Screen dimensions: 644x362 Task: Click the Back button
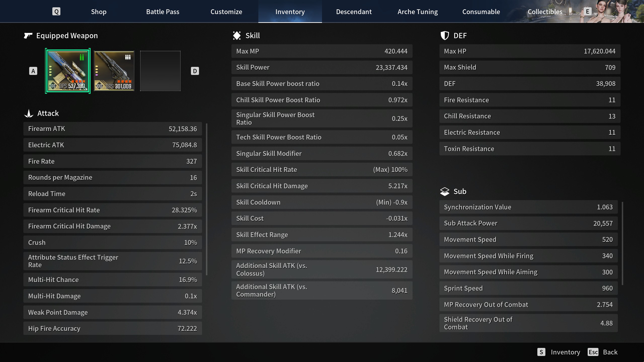point(610,352)
